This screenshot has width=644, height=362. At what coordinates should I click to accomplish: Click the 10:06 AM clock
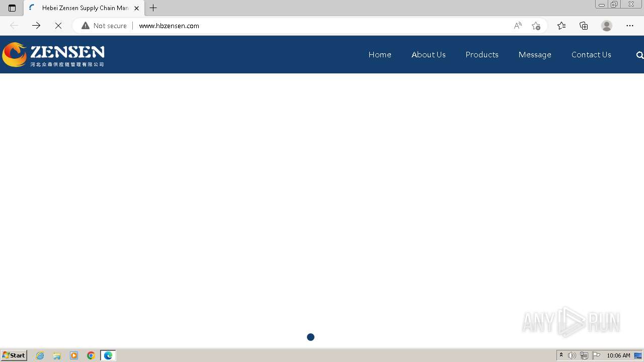[618, 355]
